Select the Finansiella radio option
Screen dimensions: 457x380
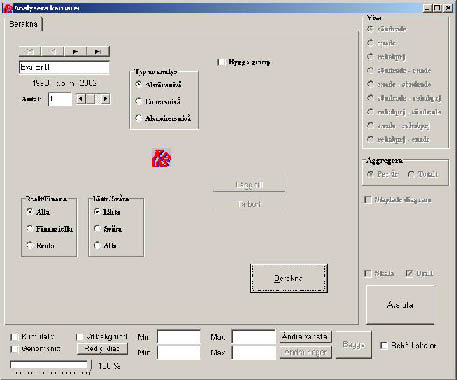point(30,228)
